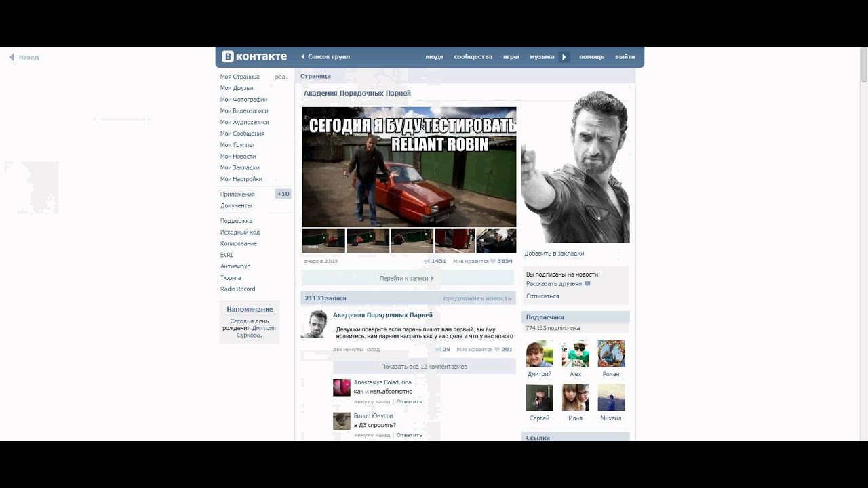Click Ответить under Anastasiya's comment
Screen dimensions: 868x488
[x=409, y=402]
